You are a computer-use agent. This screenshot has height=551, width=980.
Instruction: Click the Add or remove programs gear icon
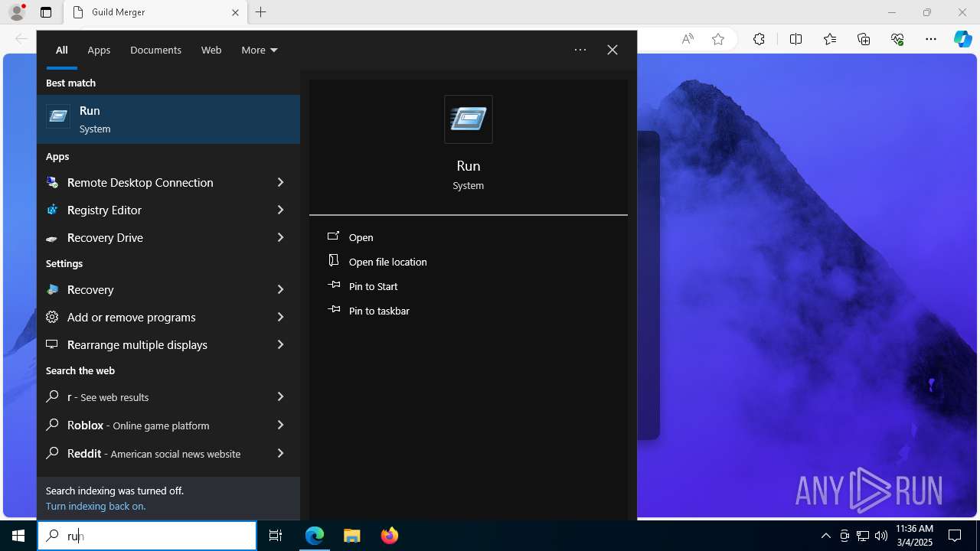point(52,317)
